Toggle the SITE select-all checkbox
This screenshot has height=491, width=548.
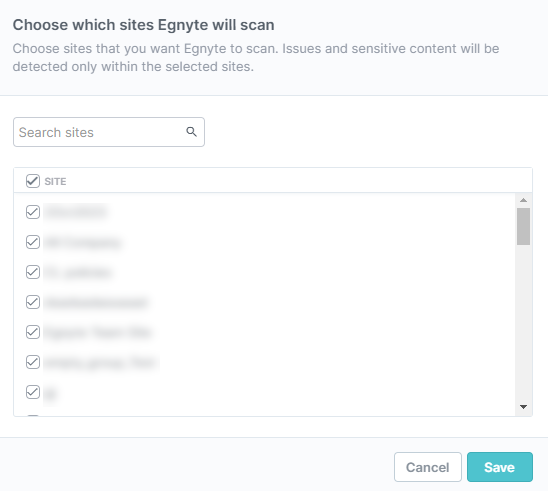point(33,181)
